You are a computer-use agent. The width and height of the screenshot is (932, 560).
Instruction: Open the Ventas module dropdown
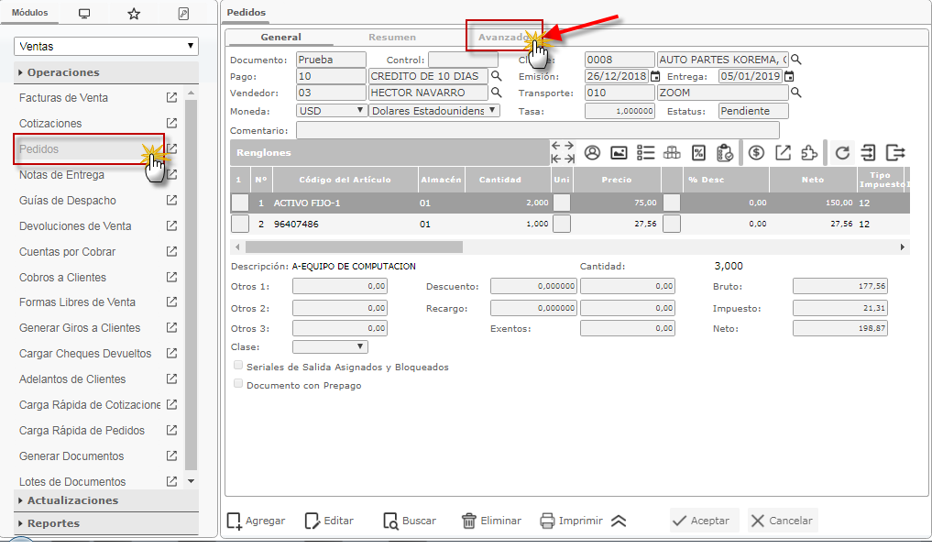point(106,46)
